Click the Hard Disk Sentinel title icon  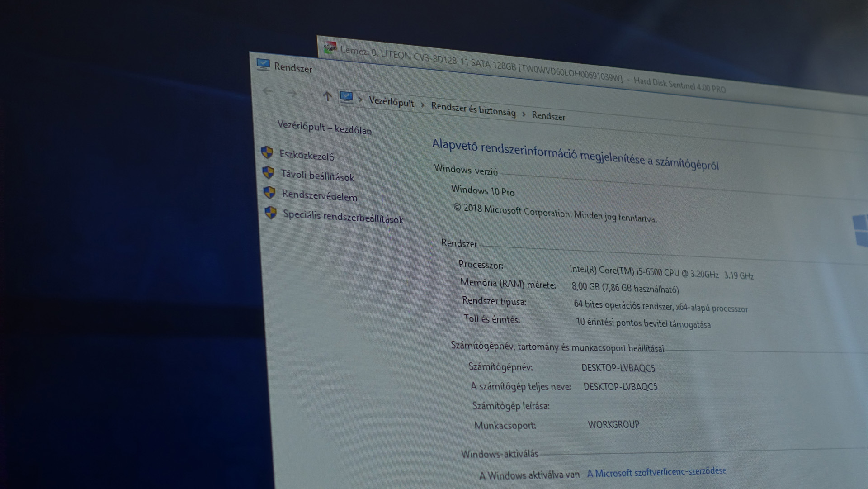(330, 47)
